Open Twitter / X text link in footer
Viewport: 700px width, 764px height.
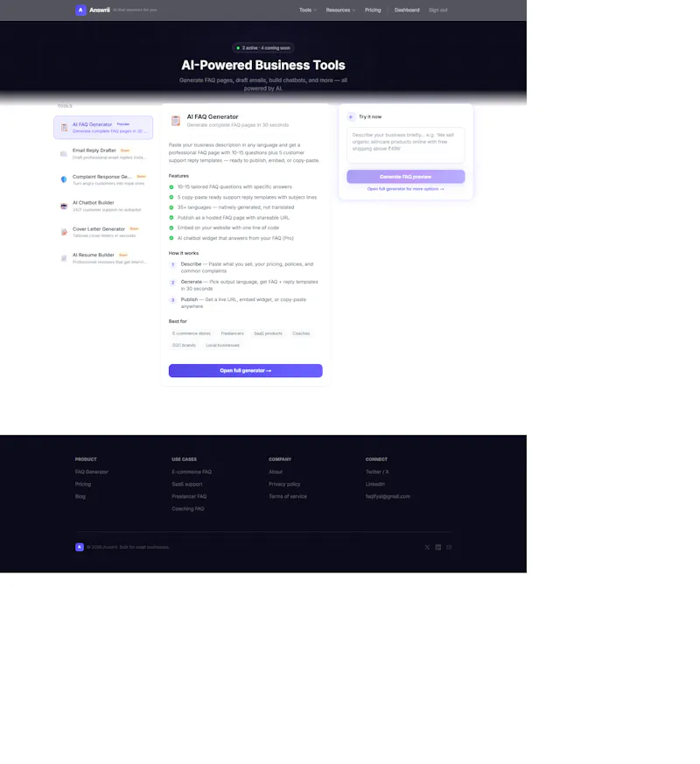[377, 473]
